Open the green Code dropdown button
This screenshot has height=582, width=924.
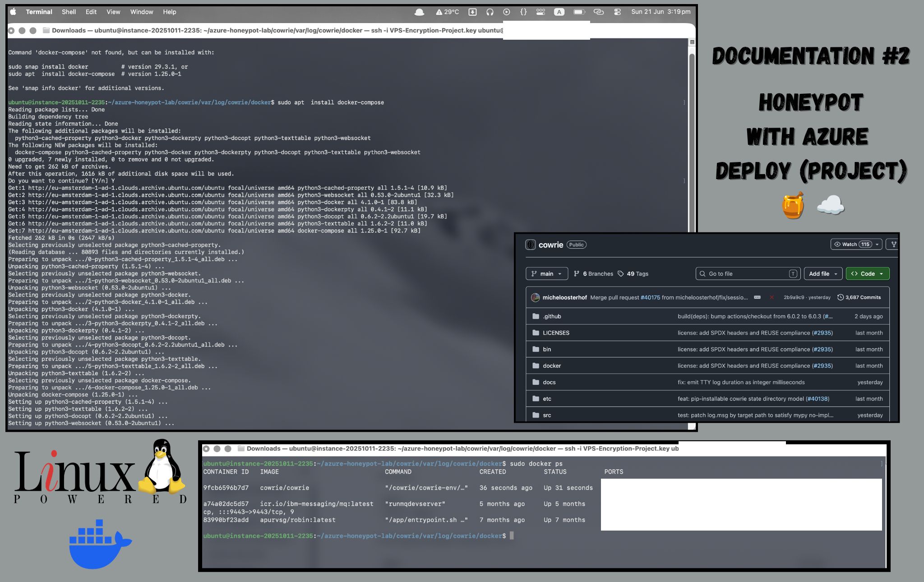(867, 273)
